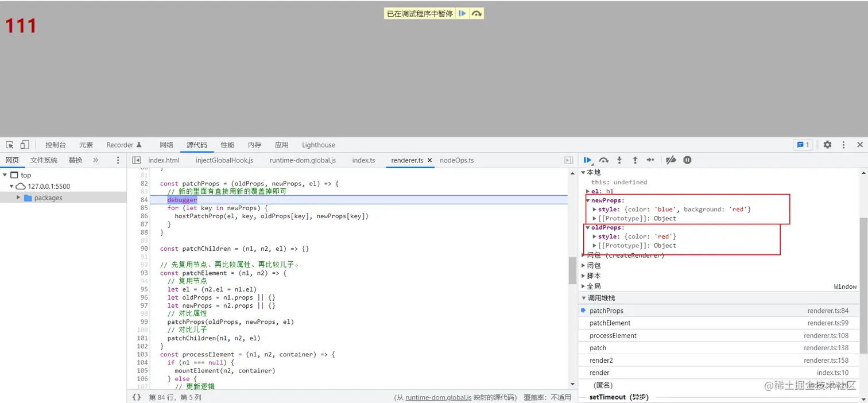Hide the file navigator sidebar
The height and width of the screenshot is (403, 868).
(x=137, y=160)
